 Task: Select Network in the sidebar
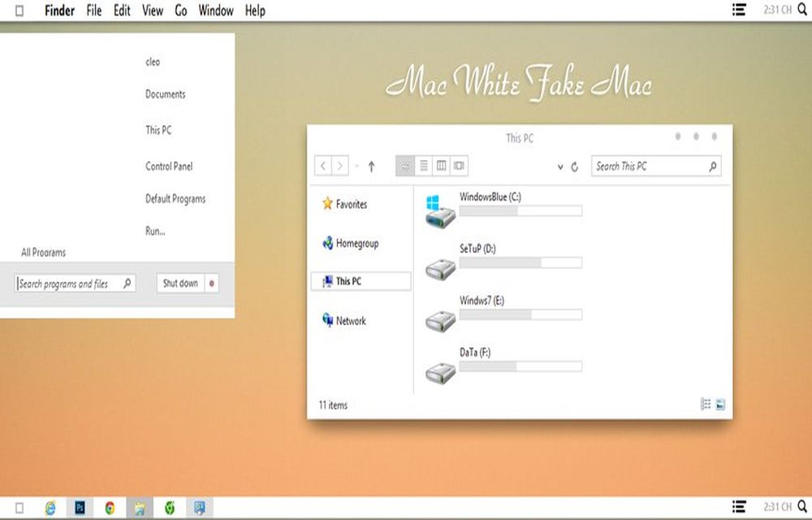tap(343, 321)
